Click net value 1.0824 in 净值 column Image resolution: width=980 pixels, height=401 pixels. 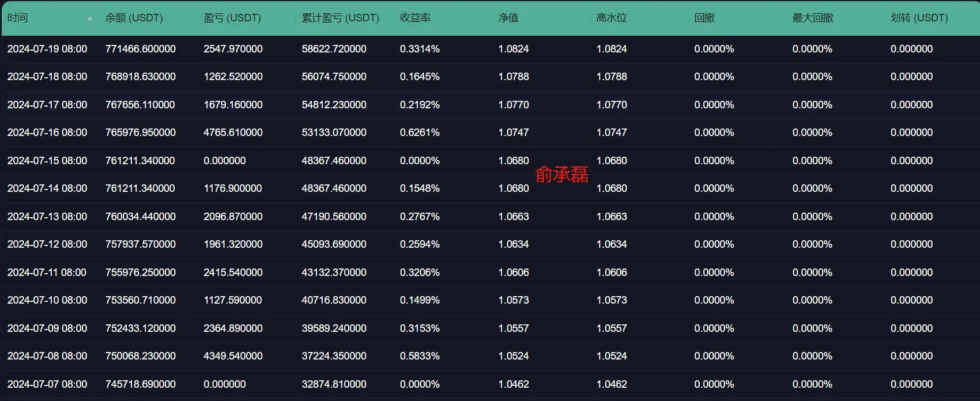pyautogui.click(x=514, y=49)
